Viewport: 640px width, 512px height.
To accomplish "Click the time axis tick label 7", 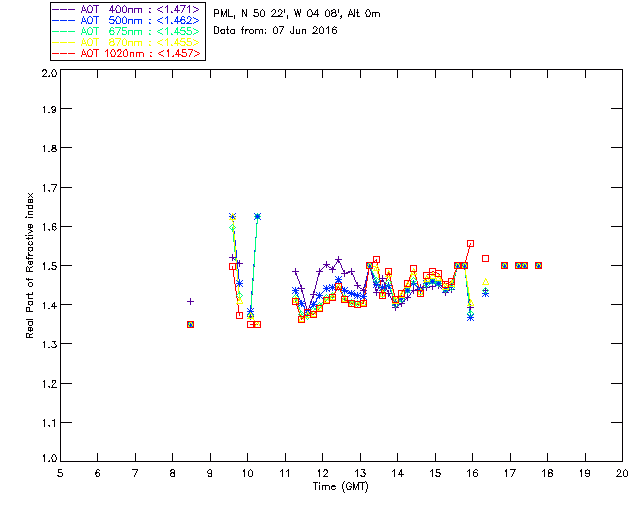I will pyautogui.click(x=135, y=473).
